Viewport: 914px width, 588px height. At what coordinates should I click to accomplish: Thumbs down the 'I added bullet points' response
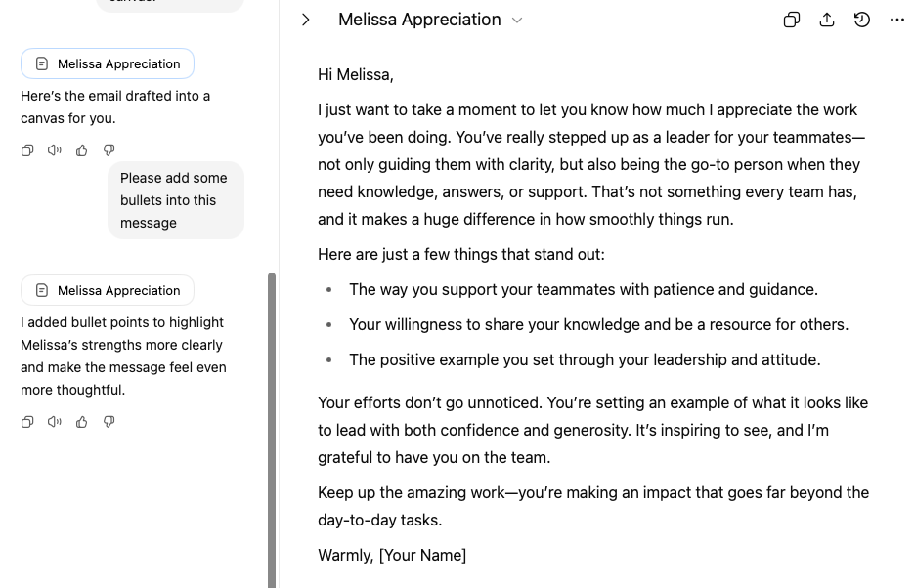coord(109,422)
